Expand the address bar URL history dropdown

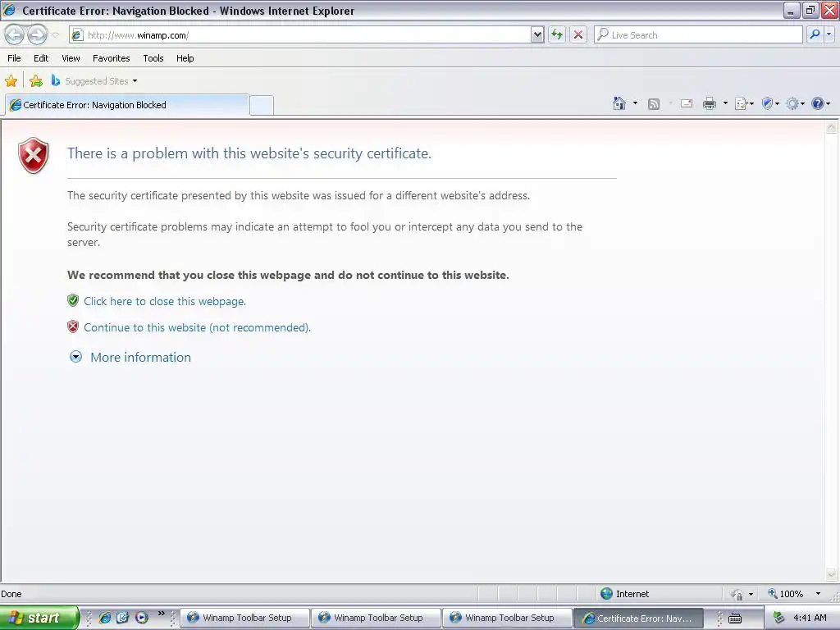[537, 34]
